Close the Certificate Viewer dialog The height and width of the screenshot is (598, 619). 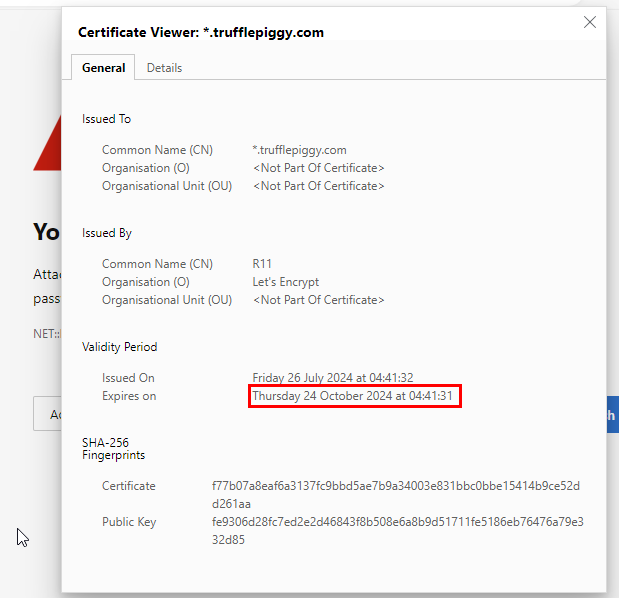click(590, 22)
